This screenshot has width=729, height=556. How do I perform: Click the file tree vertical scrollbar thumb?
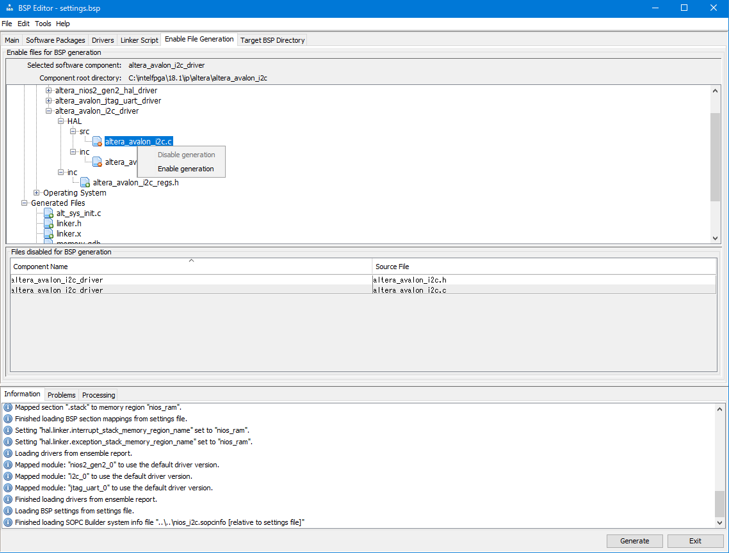coord(715,157)
